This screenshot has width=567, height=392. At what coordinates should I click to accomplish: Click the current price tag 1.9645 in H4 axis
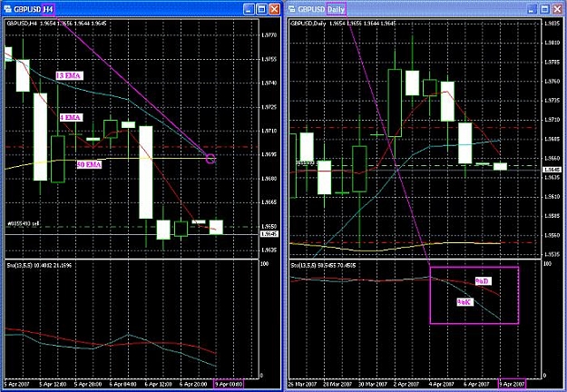tap(269, 234)
